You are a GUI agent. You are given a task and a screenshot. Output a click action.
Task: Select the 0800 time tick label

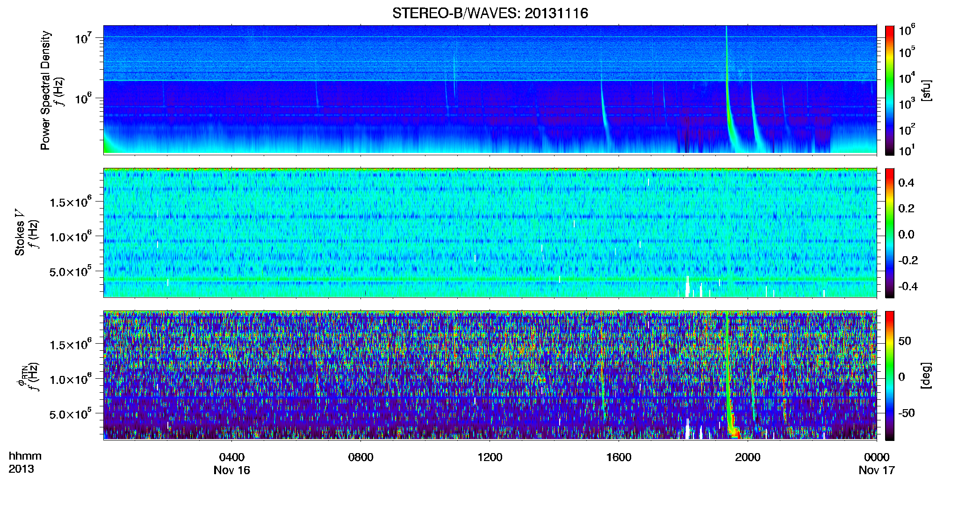[361, 457]
